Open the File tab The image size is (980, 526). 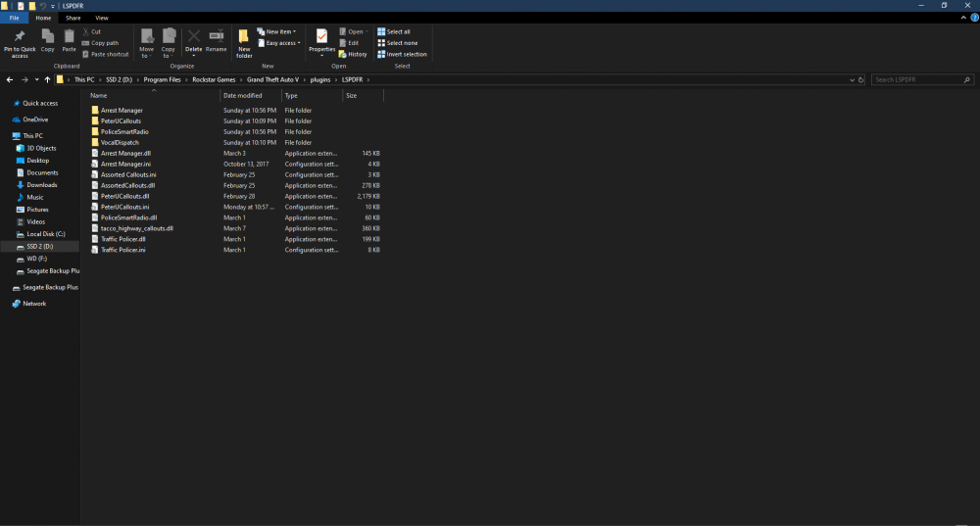(x=14, y=18)
